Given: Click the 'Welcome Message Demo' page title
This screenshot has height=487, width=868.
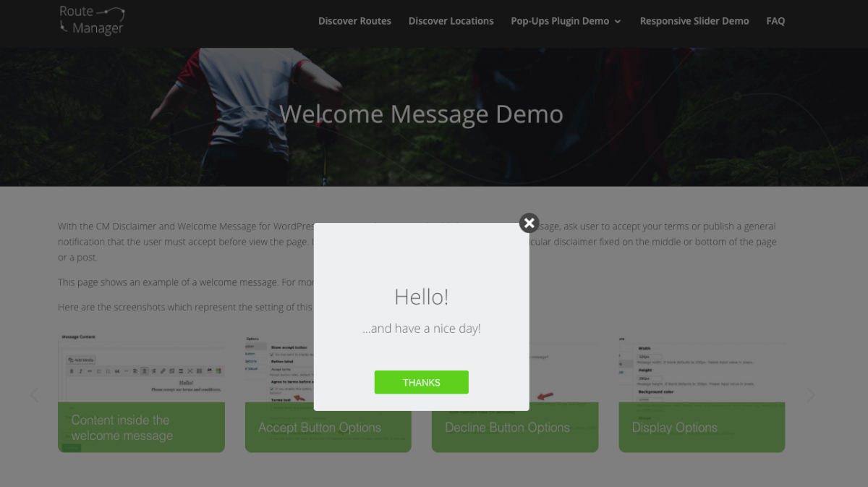Looking at the screenshot, I should 421,114.
